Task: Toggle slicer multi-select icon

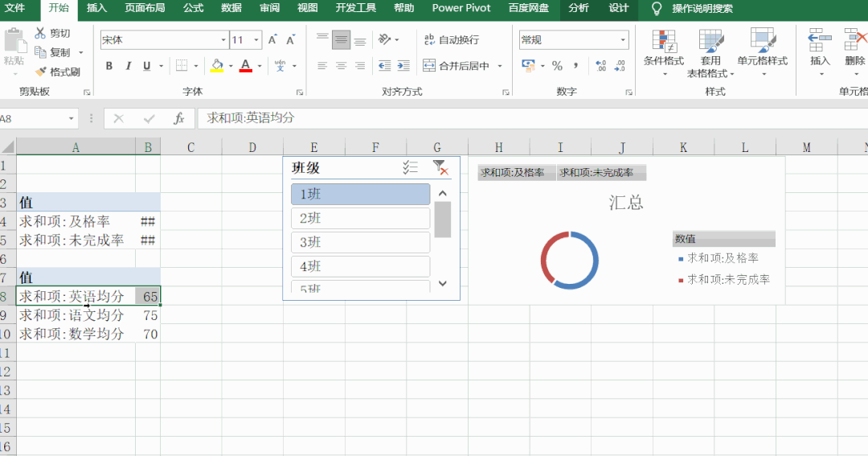Action: (x=410, y=167)
